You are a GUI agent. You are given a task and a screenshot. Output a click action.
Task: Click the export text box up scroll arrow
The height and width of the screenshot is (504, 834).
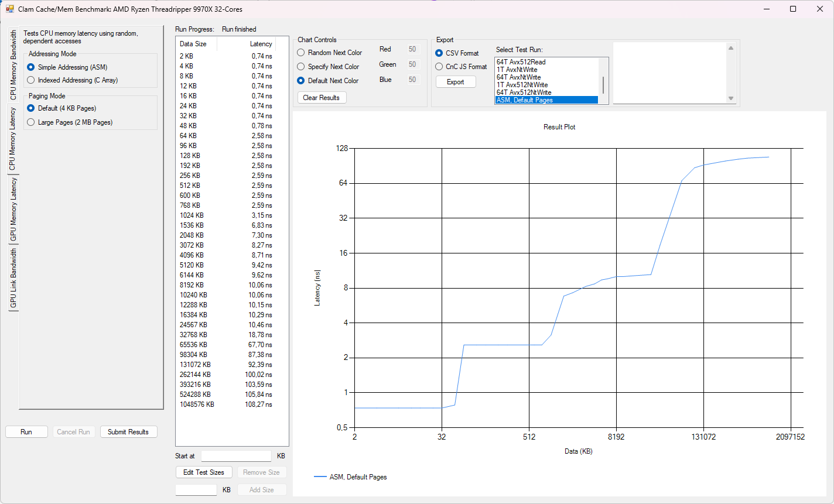[x=730, y=49]
